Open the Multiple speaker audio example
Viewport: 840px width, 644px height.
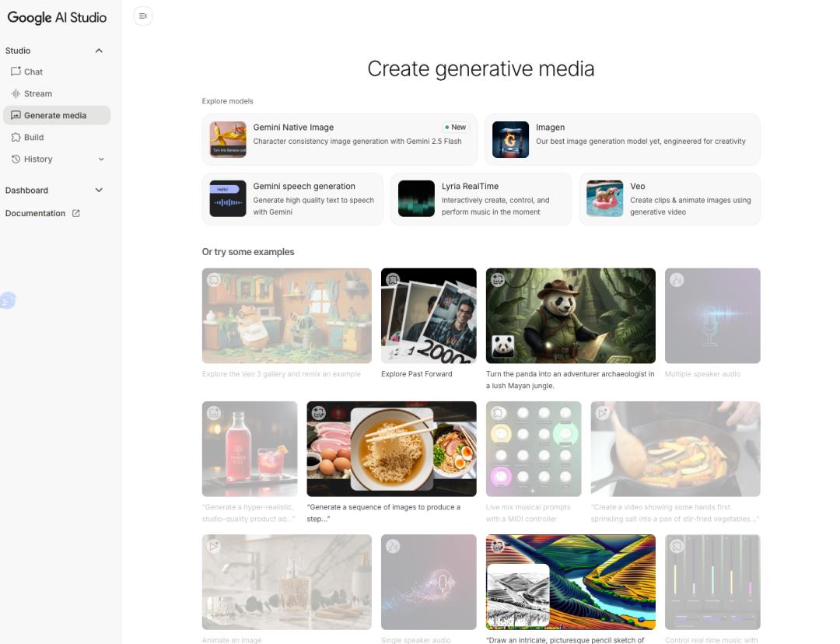click(x=712, y=316)
